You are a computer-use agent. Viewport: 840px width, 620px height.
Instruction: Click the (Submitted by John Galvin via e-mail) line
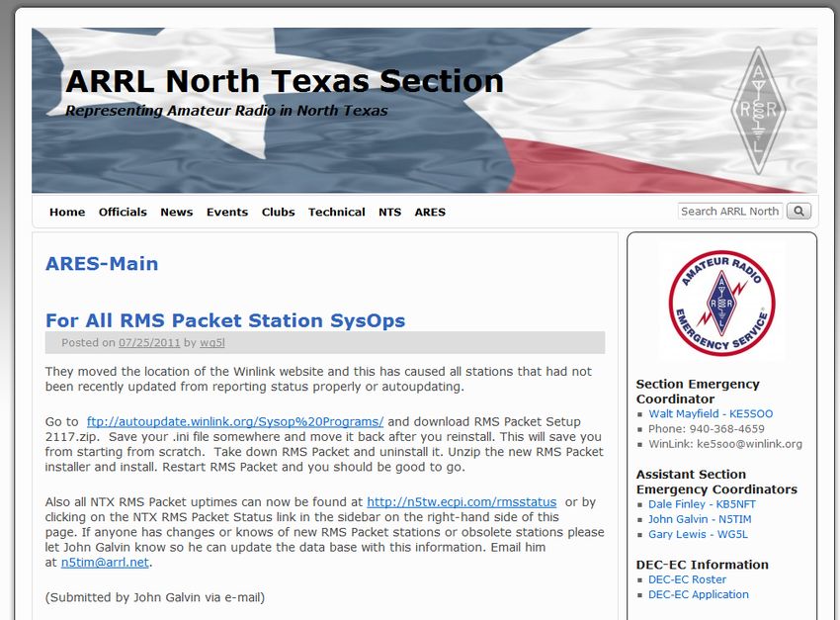[x=155, y=597]
